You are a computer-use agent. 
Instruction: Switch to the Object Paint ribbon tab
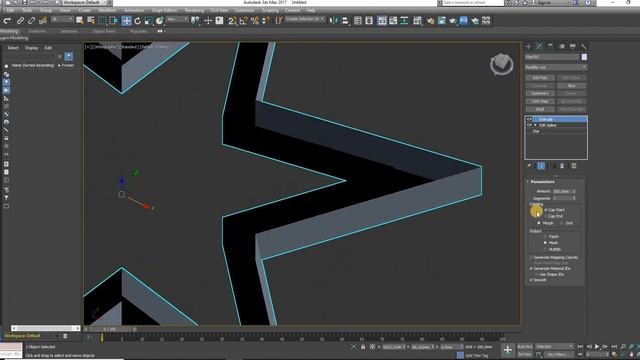pyautogui.click(x=104, y=31)
